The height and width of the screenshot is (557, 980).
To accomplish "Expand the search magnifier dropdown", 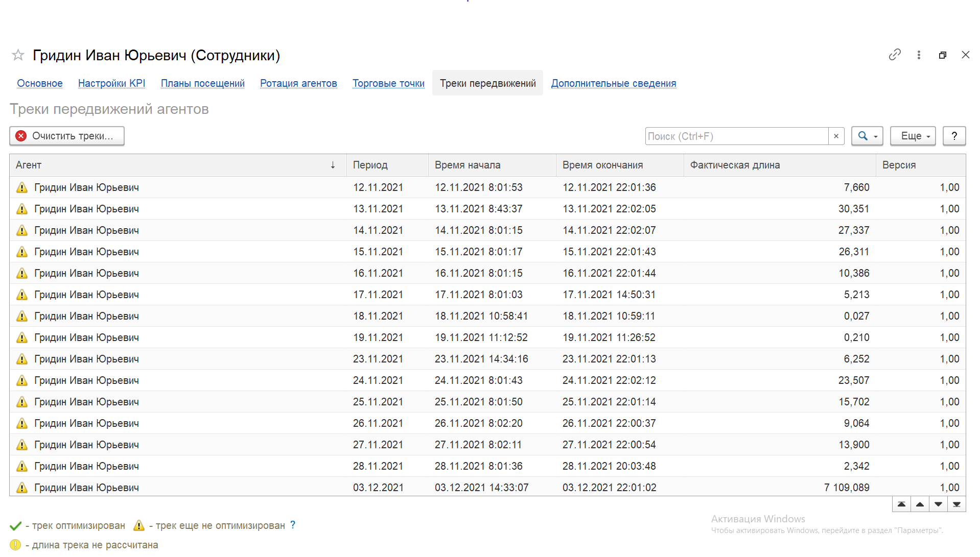I will pos(867,136).
